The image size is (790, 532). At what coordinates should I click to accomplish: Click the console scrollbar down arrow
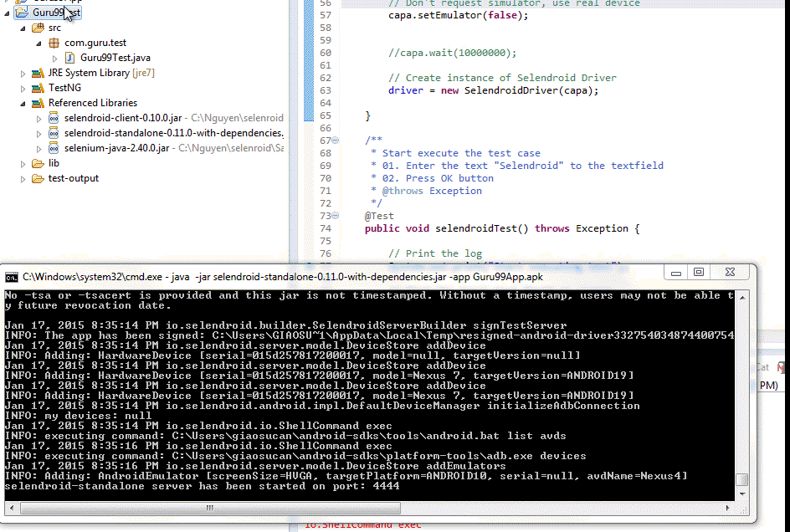741,494
